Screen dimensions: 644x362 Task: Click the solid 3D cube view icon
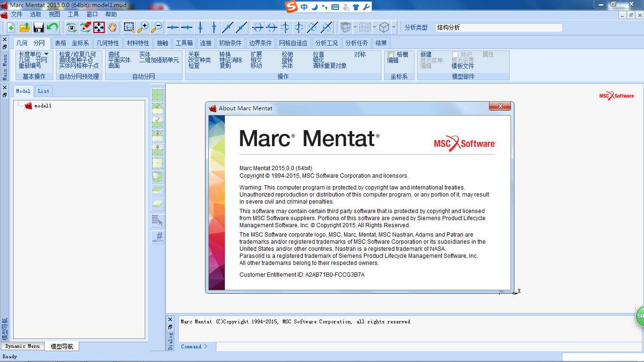tap(346, 27)
